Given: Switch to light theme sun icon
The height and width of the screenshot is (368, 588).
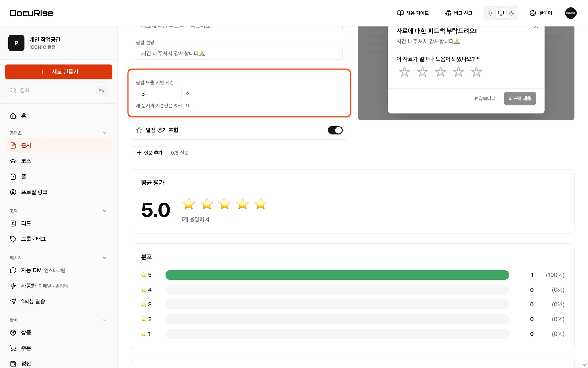Looking at the screenshot, I should pos(490,13).
